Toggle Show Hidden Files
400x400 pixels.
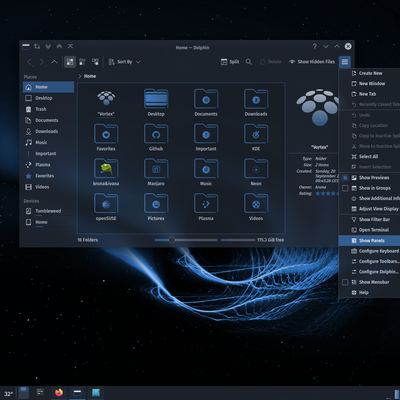(x=312, y=62)
